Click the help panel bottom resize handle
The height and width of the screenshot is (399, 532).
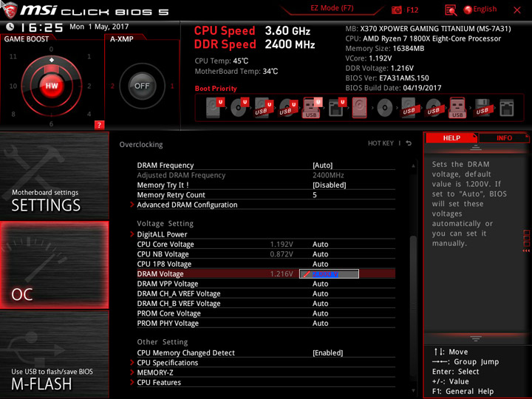(x=476, y=338)
